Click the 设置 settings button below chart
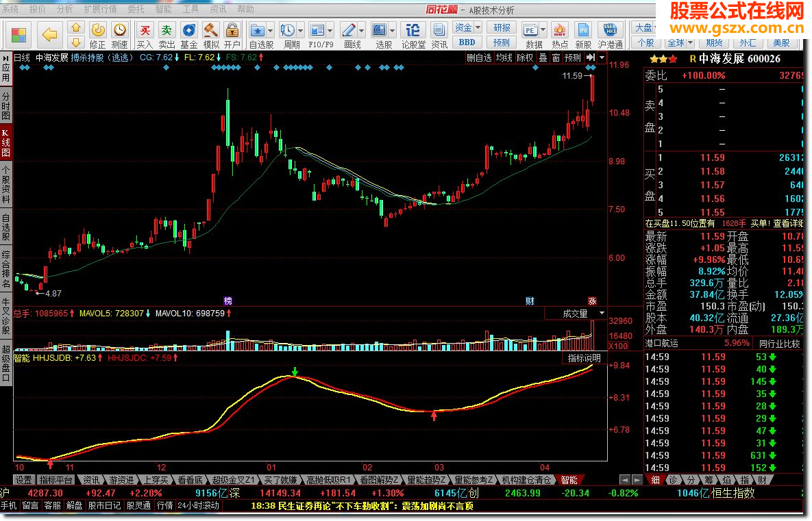Image resolution: width=812 pixels, height=521 pixels. tap(23, 480)
